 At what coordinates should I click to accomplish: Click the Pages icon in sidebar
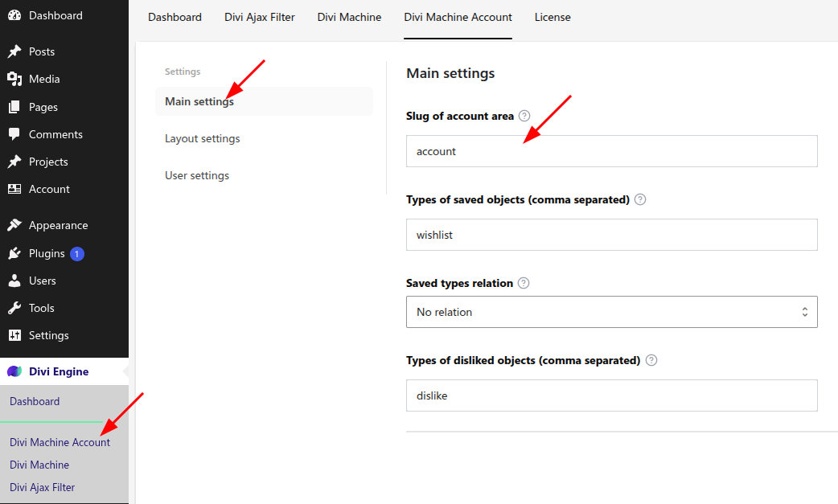coord(14,107)
